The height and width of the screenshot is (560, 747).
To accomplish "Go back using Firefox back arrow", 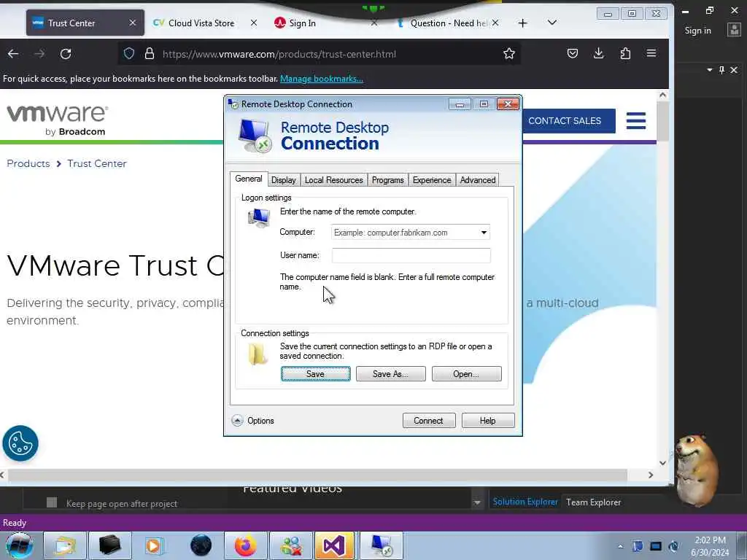I will coord(13,54).
